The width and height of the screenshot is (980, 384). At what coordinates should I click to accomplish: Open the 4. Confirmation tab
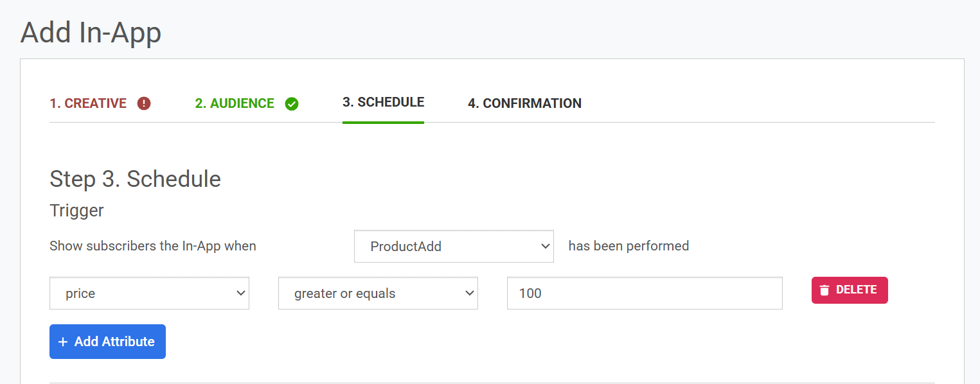point(524,103)
